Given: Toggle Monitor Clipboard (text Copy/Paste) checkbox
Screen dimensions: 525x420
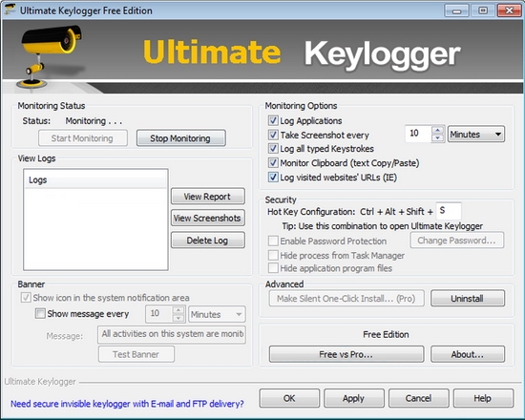Looking at the screenshot, I should coord(273,163).
